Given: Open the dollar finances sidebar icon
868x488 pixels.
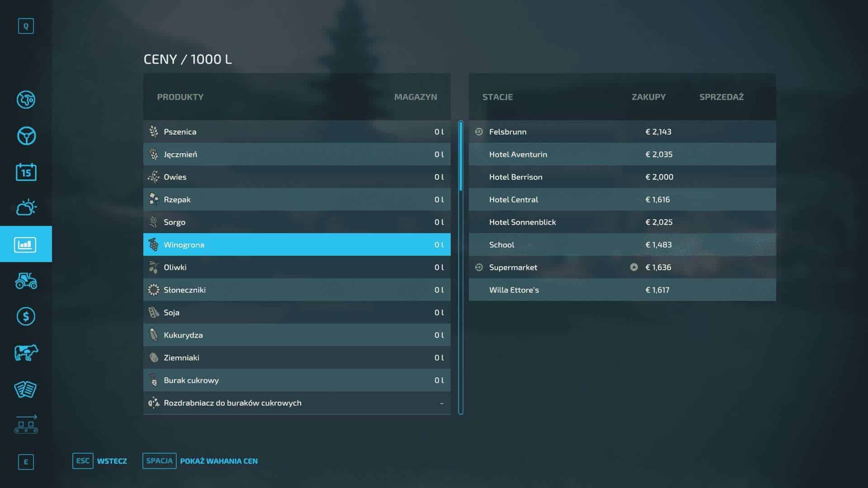Looking at the screenshot, I should pyautogui.click(x=26, y=316).
